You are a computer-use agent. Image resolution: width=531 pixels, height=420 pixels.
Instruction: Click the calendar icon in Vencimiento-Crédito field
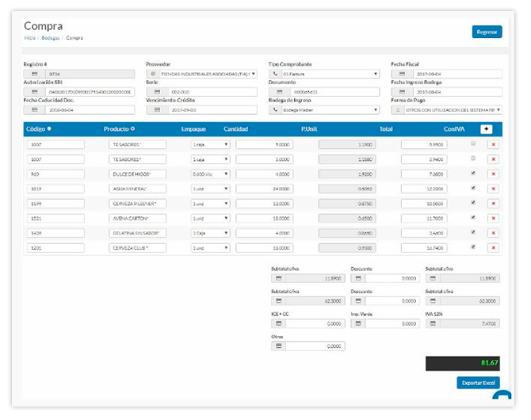153,110
